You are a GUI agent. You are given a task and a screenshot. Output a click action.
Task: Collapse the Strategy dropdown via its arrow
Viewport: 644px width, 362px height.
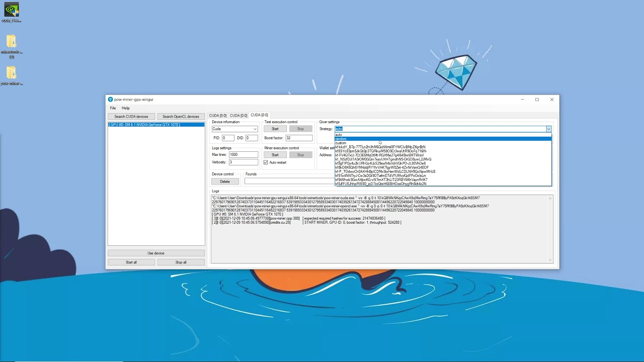[x=548, y=129]
